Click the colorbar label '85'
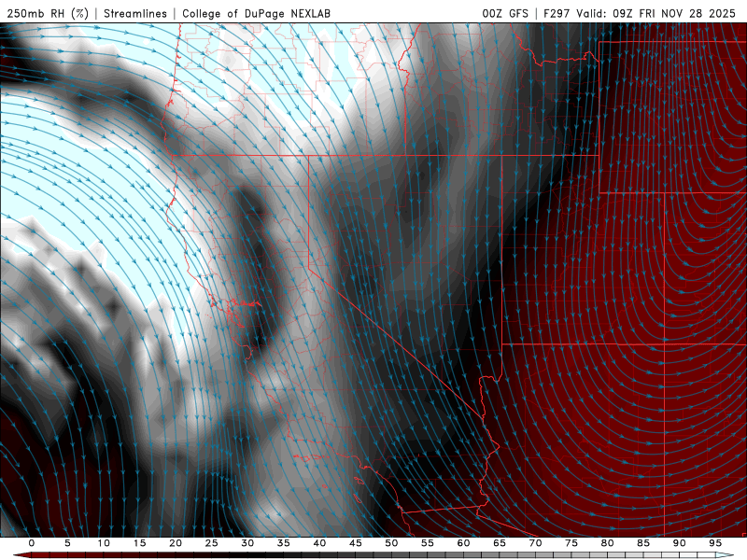Image resolution: width=747 pixels, height=560 pixels. (x=643, y=543)
